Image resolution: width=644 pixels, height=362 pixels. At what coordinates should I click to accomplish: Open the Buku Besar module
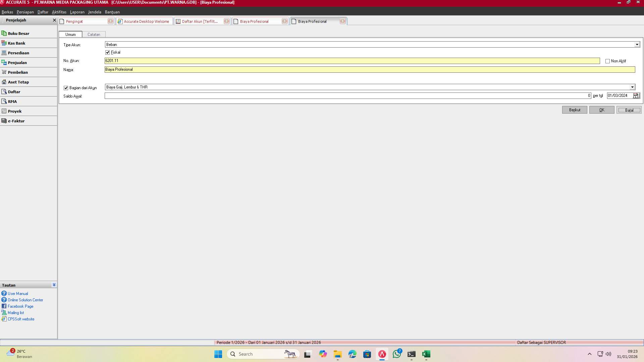(x=18, y=33)
